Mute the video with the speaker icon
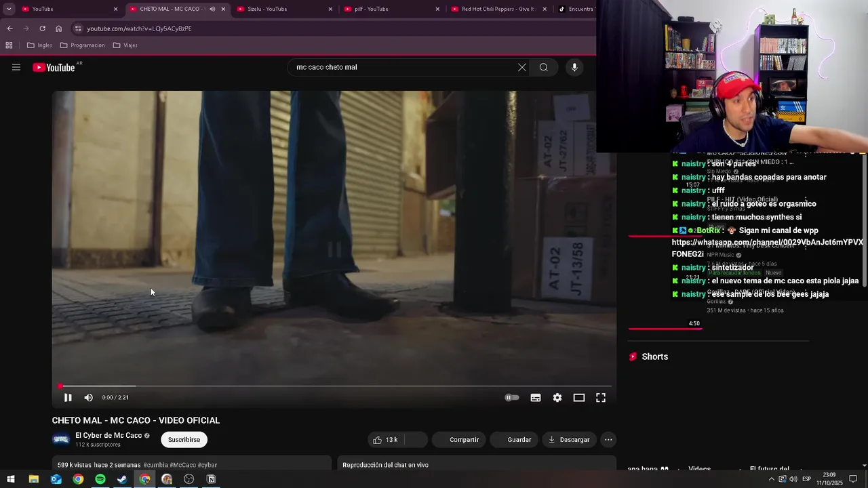The image size is (868, 488). [x=88, y=398]
